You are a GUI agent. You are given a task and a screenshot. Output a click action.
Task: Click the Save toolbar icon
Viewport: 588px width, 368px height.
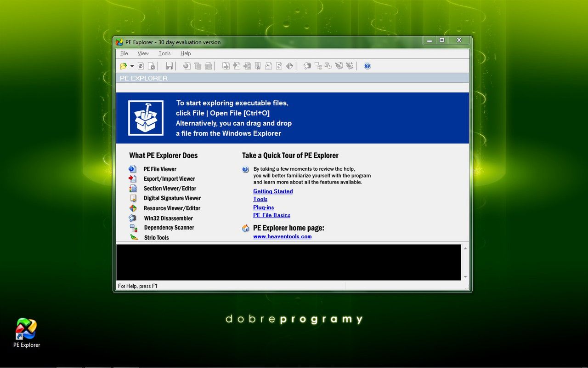point(169,66)
